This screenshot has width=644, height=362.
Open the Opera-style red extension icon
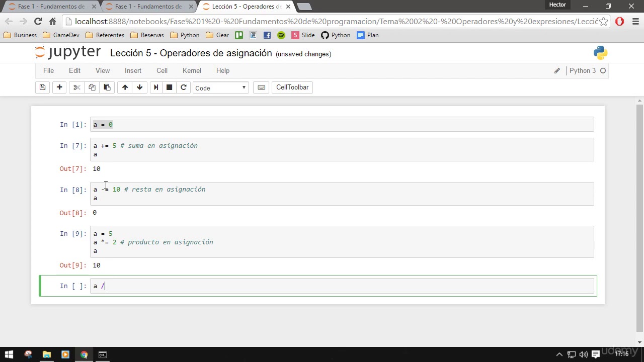click(619, 21)
